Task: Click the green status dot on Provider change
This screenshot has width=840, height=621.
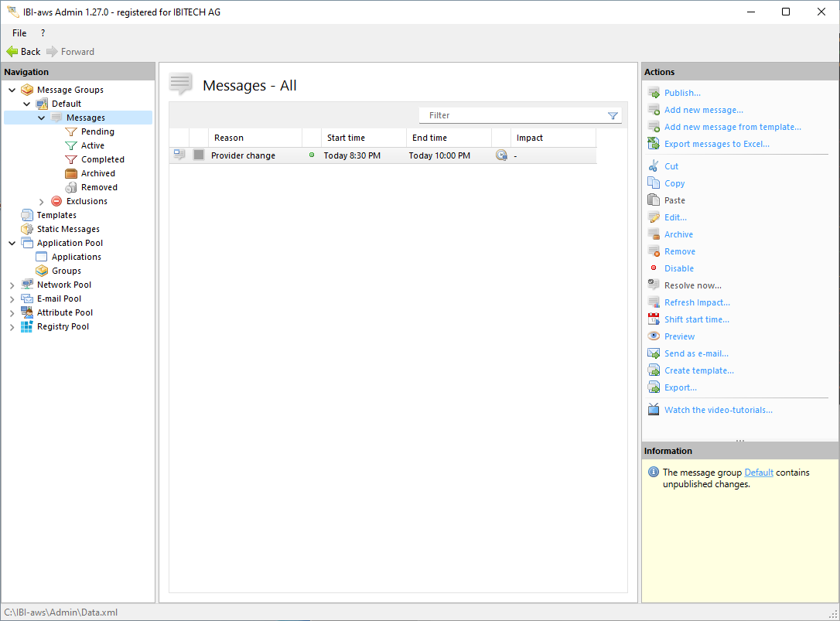Action: (x=312, y=155)
